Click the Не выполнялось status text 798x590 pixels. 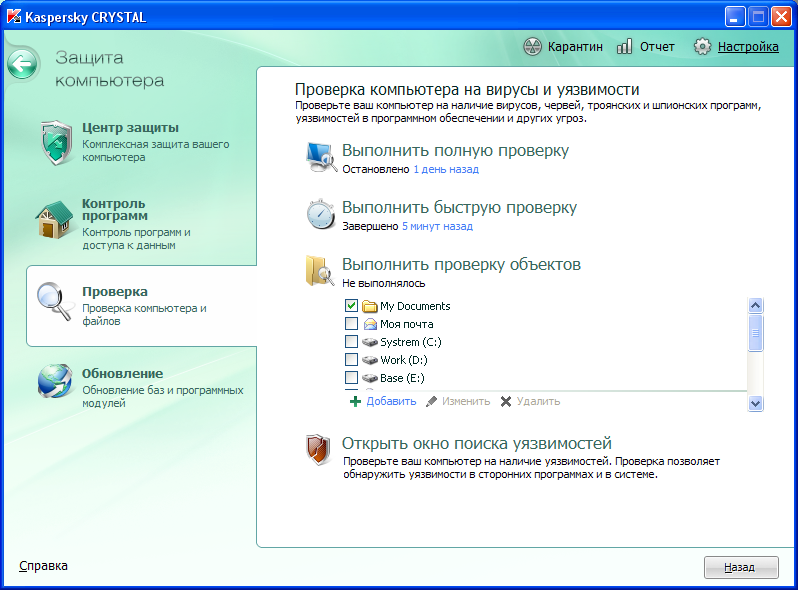click(383, 283)
